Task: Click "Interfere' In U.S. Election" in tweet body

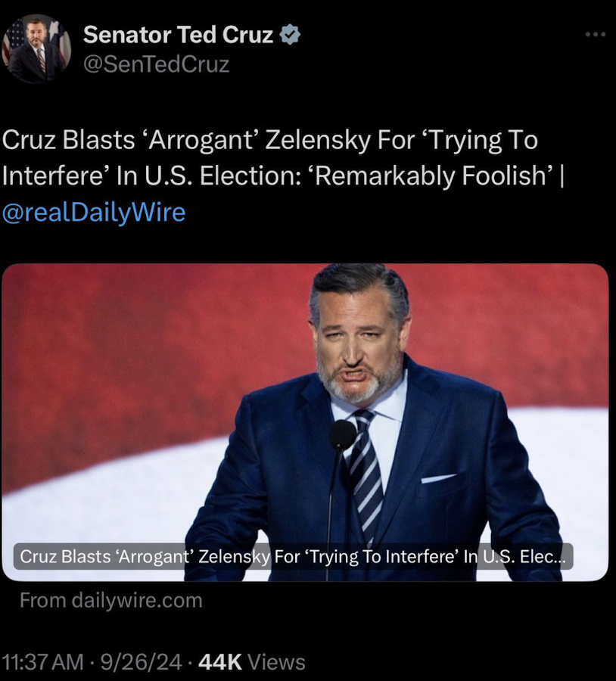Action: tap(151, 176)
